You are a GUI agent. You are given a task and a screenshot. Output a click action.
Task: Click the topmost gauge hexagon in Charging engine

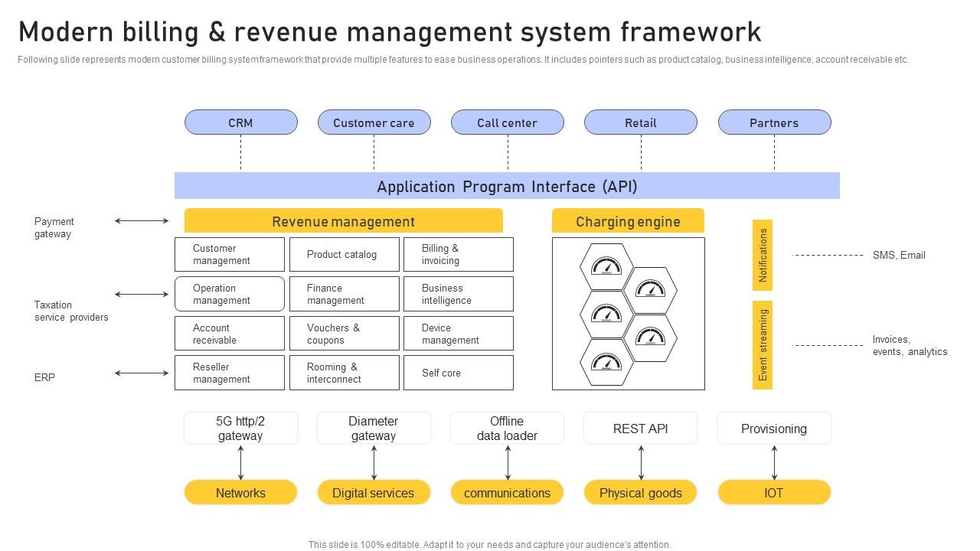coord(606,266)
